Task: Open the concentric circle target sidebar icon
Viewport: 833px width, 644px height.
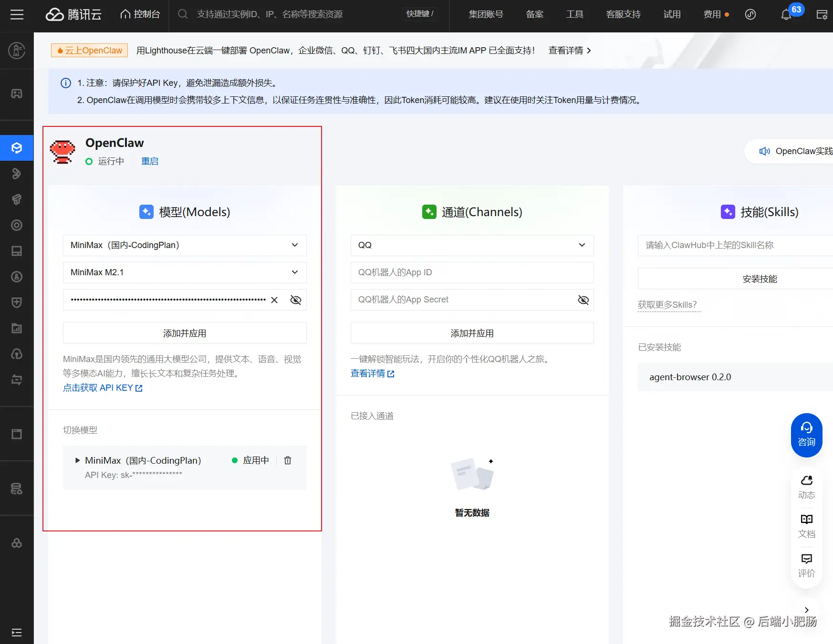Action: [x=17, y=225]
